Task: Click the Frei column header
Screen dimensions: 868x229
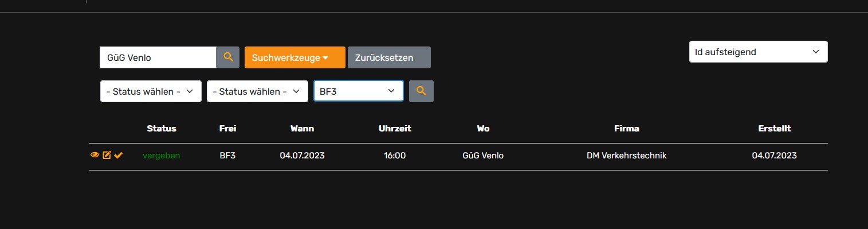Action: [x=227, y=129]
